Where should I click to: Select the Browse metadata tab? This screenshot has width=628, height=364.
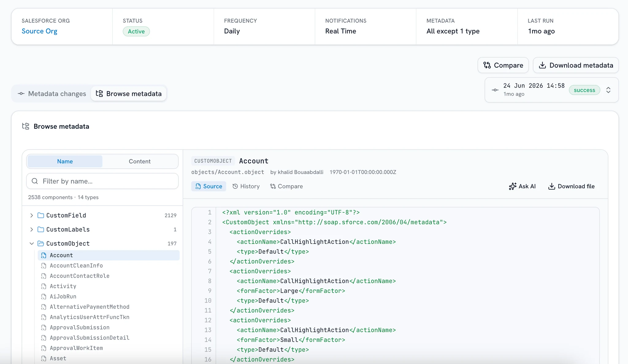point(129,94)
